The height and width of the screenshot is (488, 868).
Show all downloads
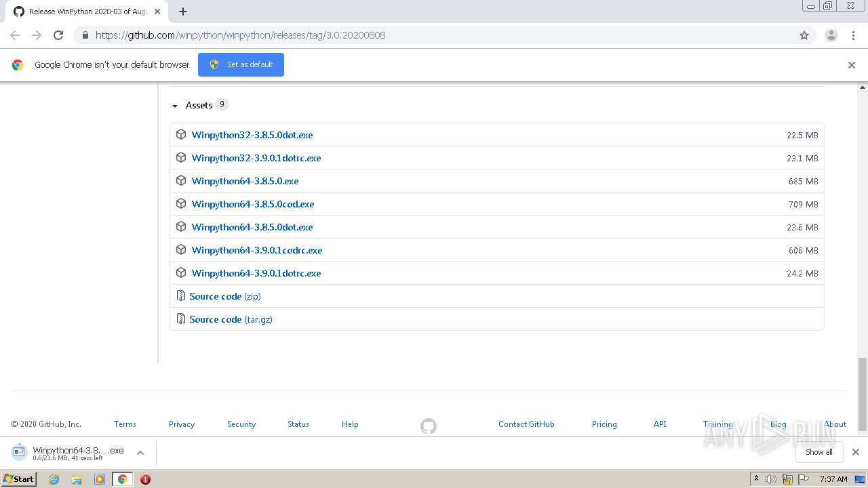tap(818, 452)
